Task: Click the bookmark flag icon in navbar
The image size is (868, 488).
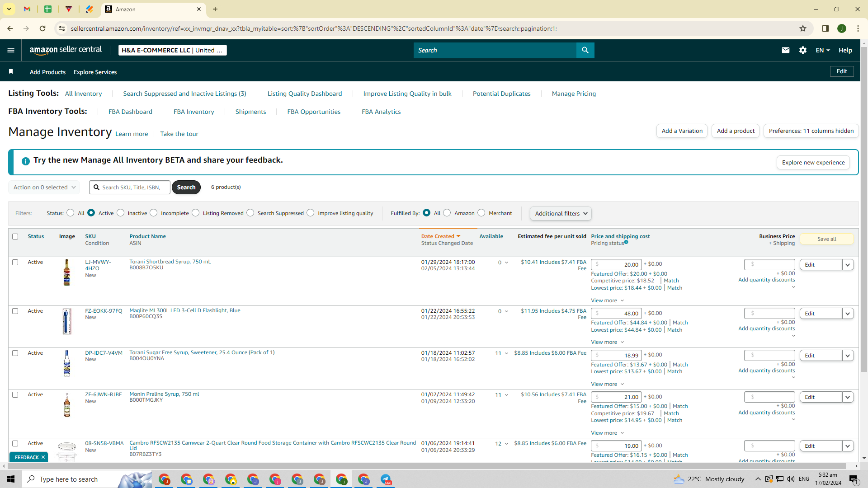Action: 11,71
